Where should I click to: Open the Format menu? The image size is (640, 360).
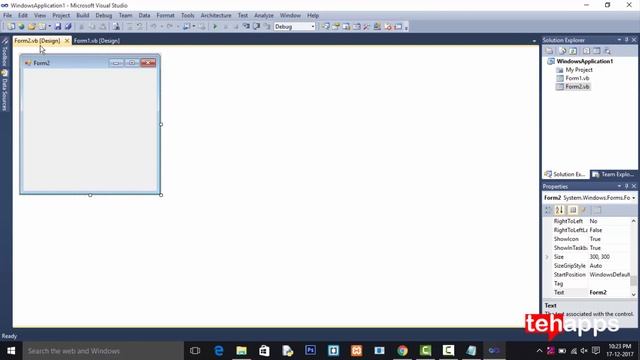(165, 15)
